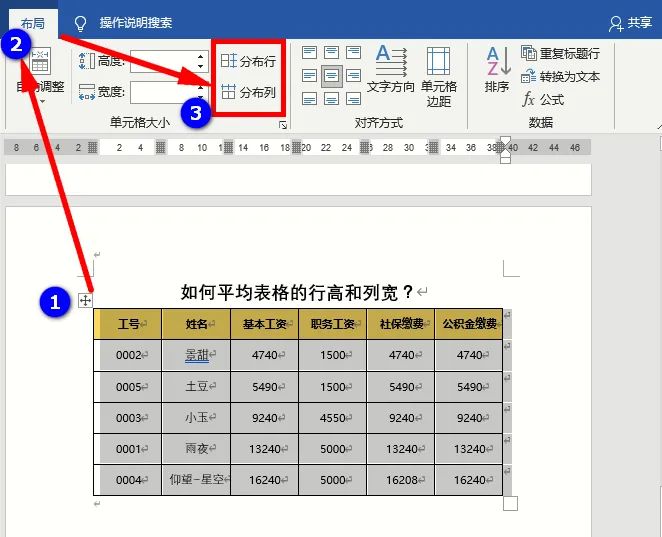Viewport: 662px width, 537px height.
Task: Click the 操作说明搜索 search box
Action: click(136, 23)
